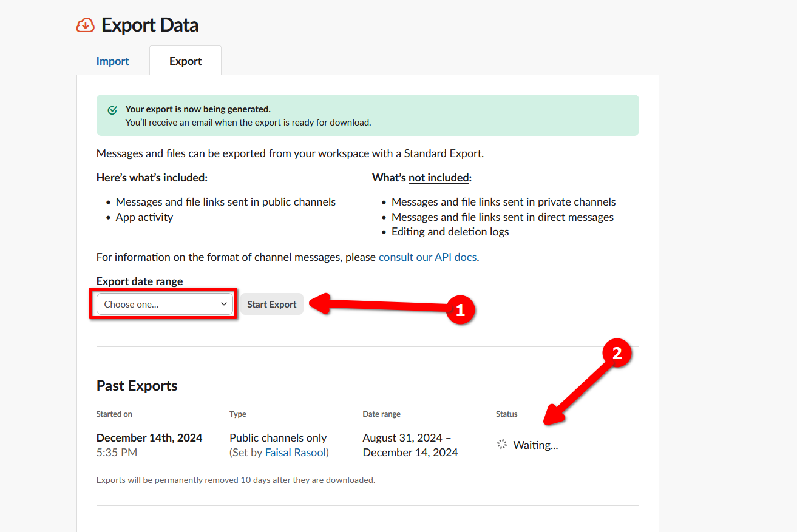Click the Export Data page heading
Image resolution: width=797 pixels, height=532 pixels.
150,25
